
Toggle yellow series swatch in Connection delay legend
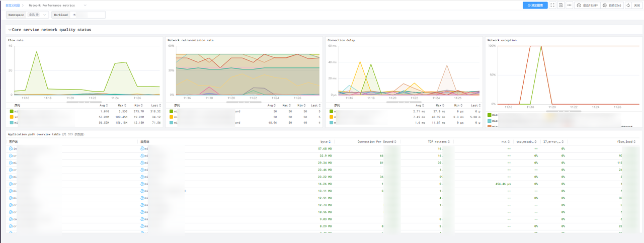(332, 117)
